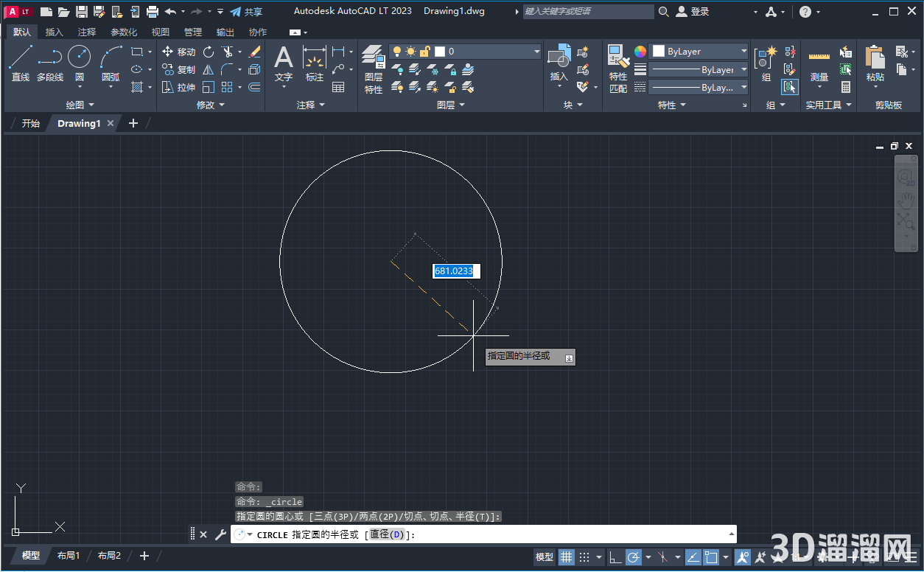
Task: Open the Quick Calculator icon
Action: [846, 87]
